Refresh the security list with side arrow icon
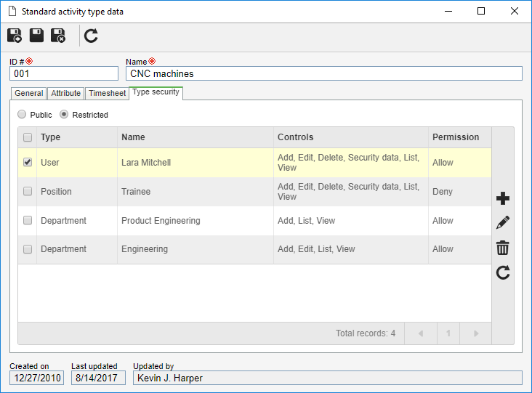This screenshot has height=393, width=532. [502, 272]
